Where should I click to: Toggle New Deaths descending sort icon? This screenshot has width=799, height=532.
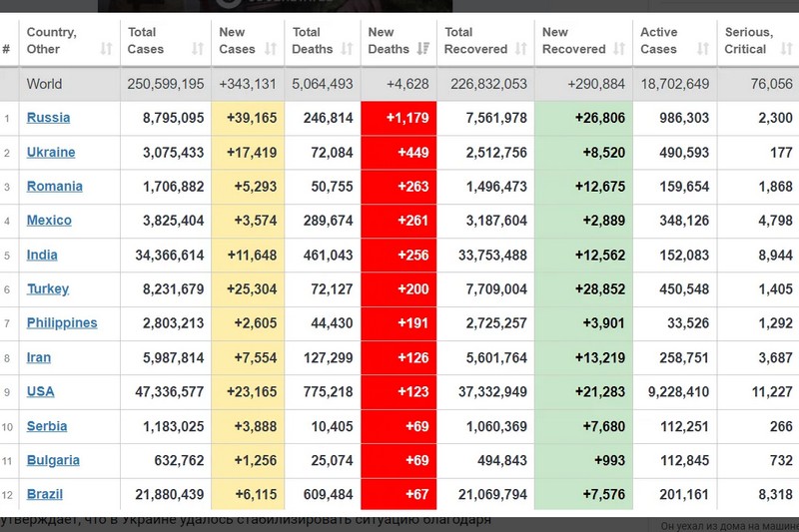click(422, 49)
